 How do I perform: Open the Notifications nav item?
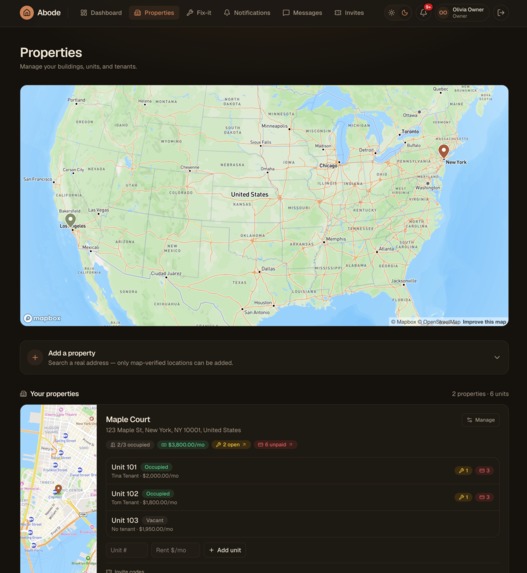pyautogui.click(x=247, y=13)
